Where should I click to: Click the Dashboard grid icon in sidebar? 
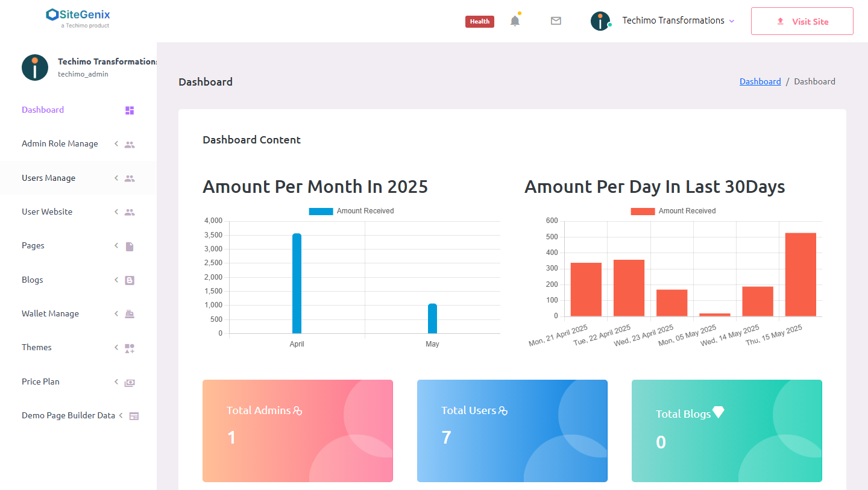130,110
